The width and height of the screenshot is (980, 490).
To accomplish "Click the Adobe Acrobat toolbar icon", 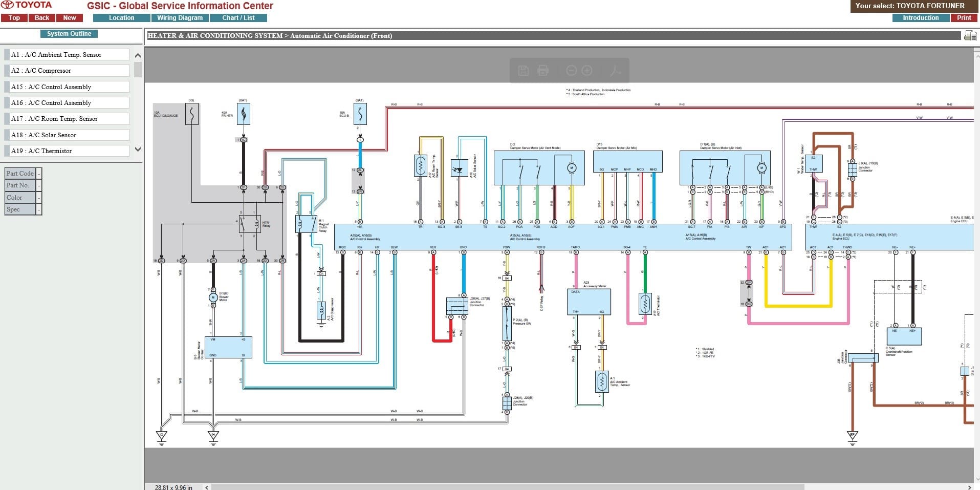I will [615, 71].
